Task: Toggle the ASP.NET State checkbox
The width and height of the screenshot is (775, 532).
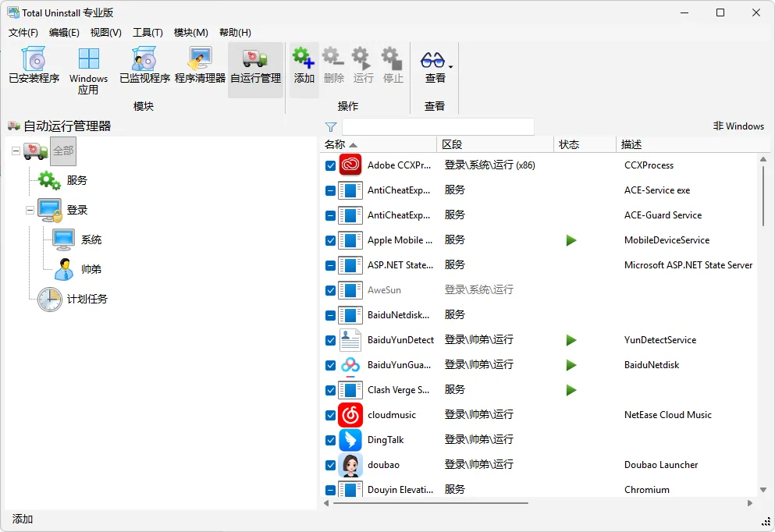Action: (331, 266)
